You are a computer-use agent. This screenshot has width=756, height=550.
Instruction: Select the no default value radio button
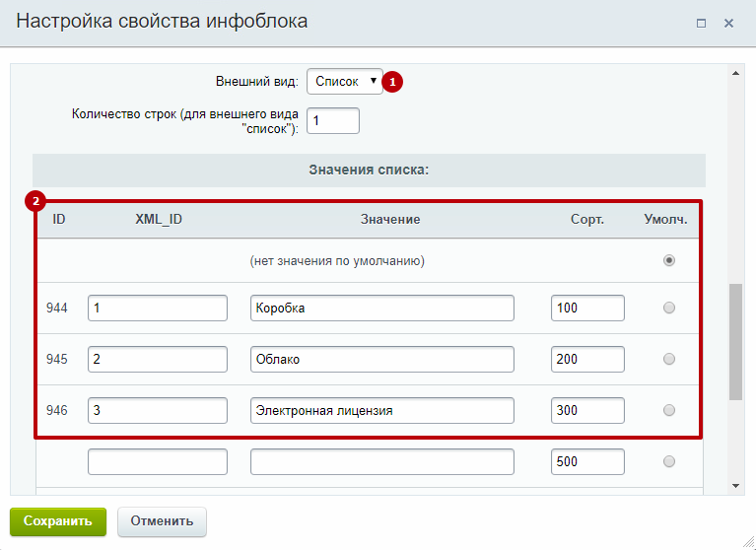(669, 261)
